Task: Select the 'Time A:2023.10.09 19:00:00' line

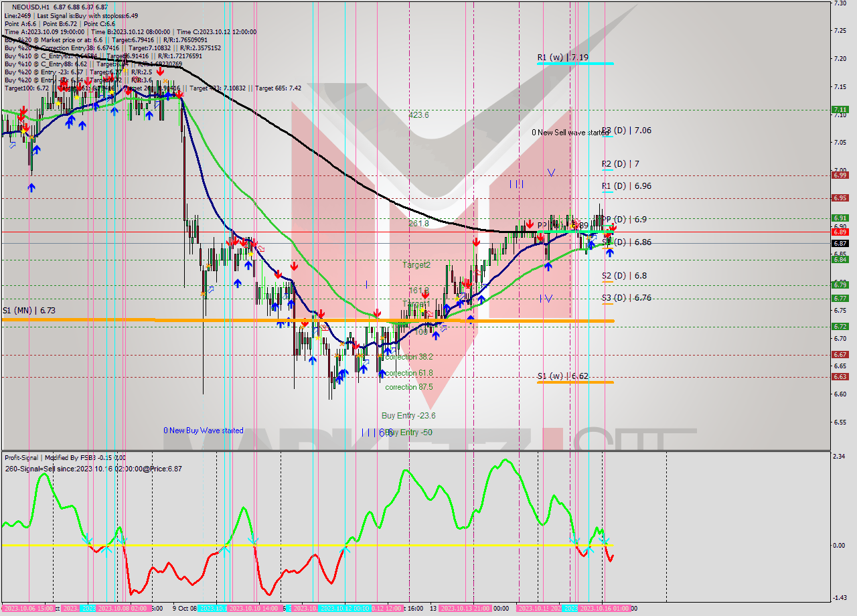Action: click(x=44, y=31)
